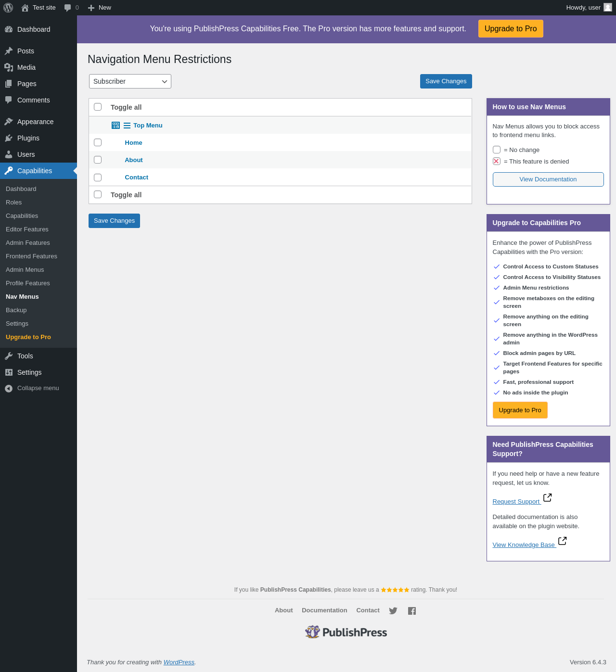Open the Roles submenu item
Screen dimensions: 616x672
(x=13, y=203)
